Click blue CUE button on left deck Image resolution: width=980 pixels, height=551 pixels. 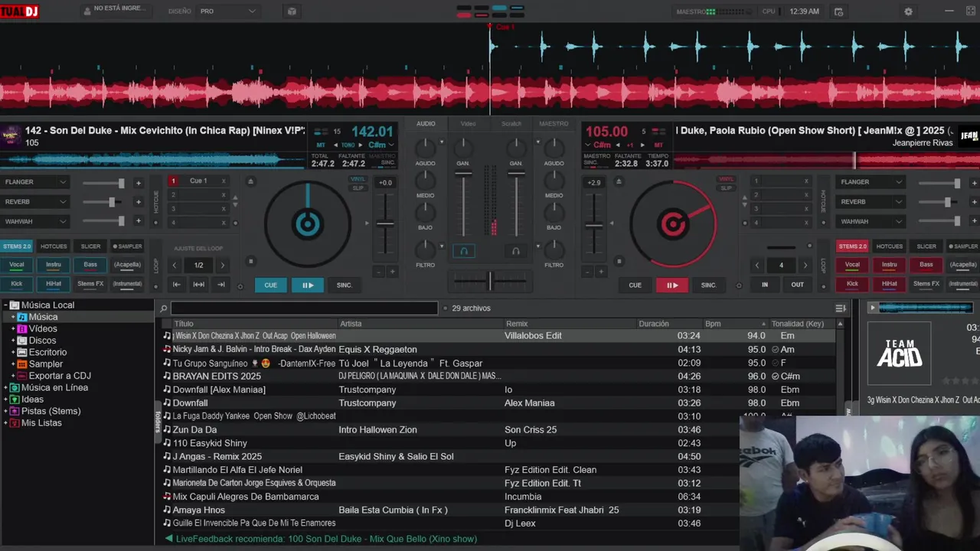[270, 285]
